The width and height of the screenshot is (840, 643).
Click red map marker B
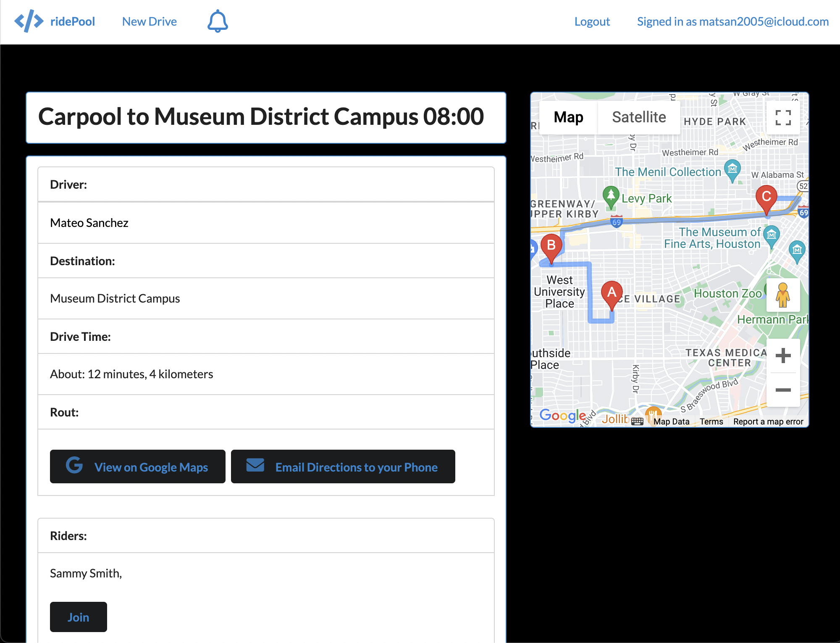pyautogui.click(x=551, y=247)
